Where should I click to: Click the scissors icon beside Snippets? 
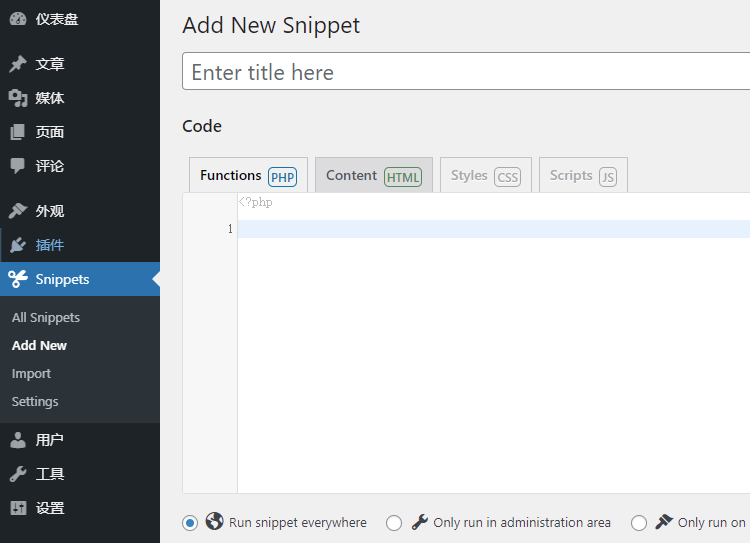(18, 279)
